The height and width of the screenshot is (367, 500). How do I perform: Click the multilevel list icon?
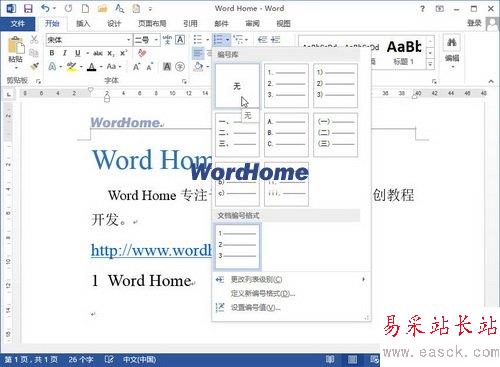tap(238, 40)
